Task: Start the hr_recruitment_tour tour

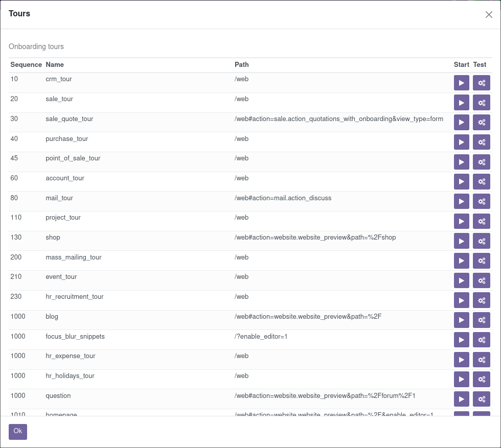Action: tap(461, 300)
